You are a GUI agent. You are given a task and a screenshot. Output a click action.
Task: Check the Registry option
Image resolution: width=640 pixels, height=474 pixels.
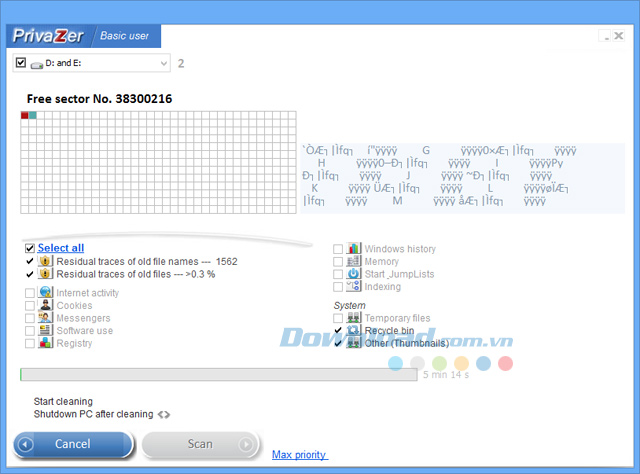click(30, 343)
